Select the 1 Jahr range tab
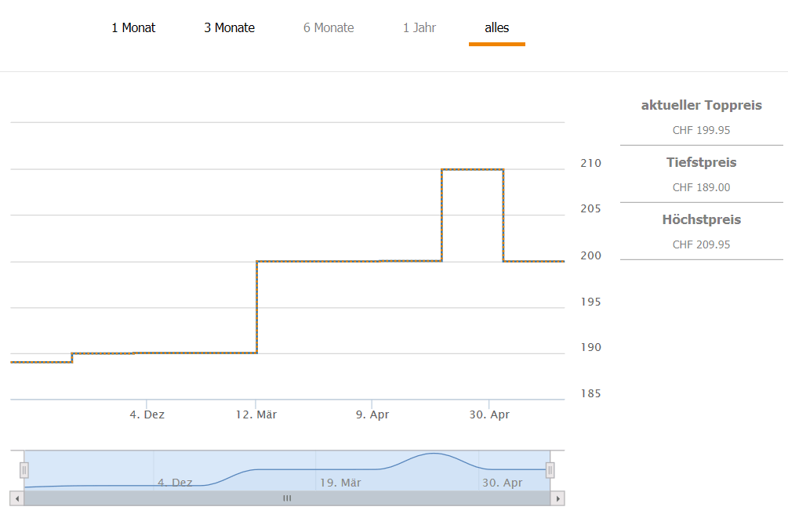788x532 pixels. [x=419, y=28]
